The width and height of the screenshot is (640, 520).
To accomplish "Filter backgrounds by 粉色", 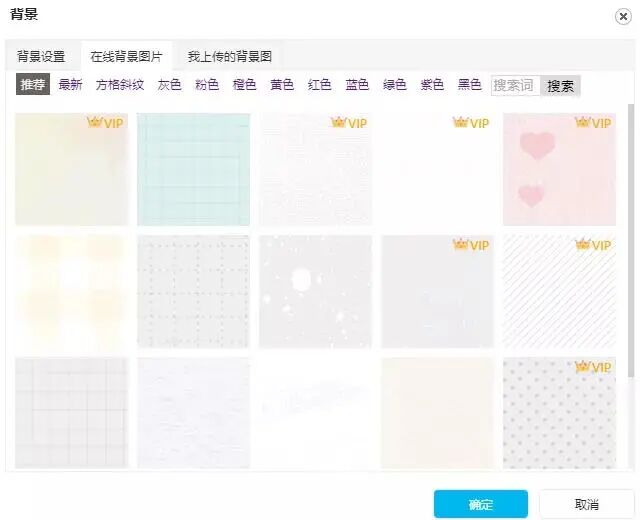I will click(207, 85).
